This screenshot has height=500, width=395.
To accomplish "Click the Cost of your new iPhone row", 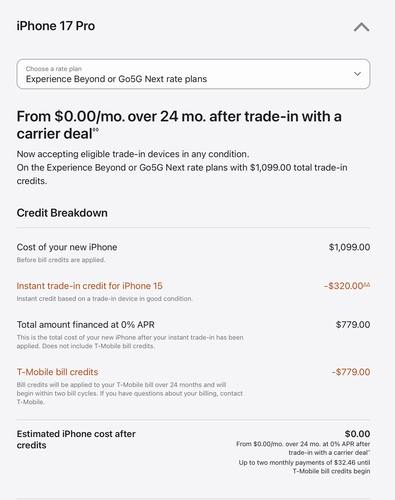I will 193,253.
